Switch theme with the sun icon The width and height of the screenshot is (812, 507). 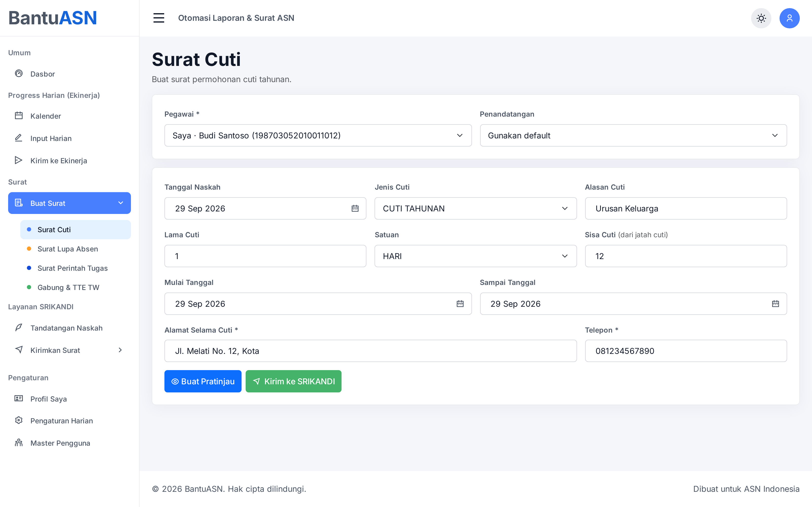point(761,18)
